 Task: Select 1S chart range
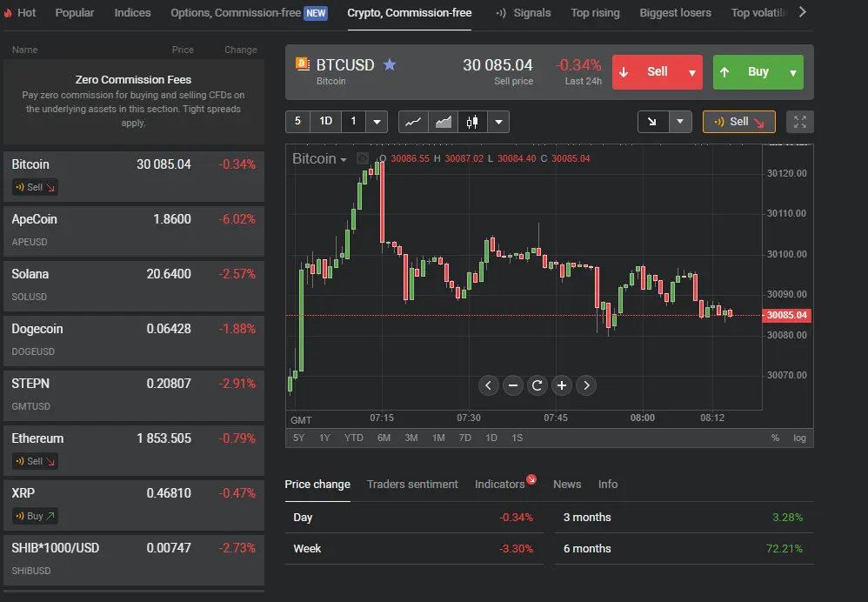(x=517, y=438)
